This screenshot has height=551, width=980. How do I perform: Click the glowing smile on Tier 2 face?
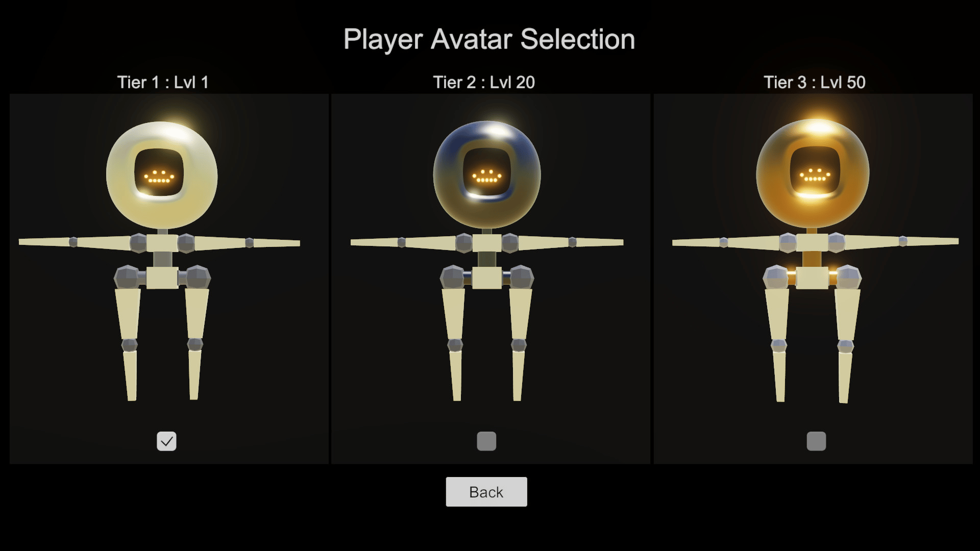click(x=487, y=176)
